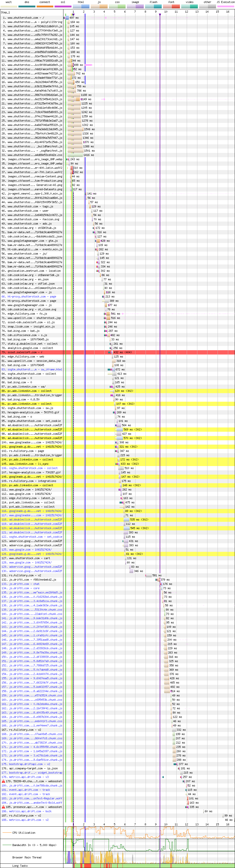Click the ssl legend color bar
The width and height of the screenshot is (235, 868).
pos(63,6)
